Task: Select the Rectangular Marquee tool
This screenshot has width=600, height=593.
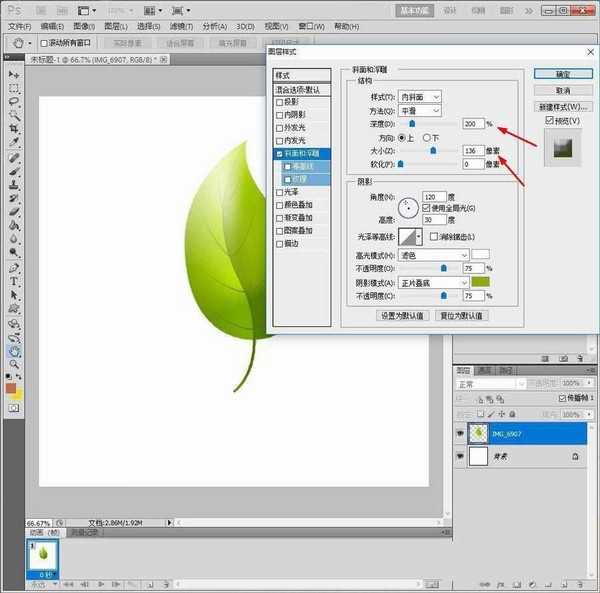Action: 14,89
